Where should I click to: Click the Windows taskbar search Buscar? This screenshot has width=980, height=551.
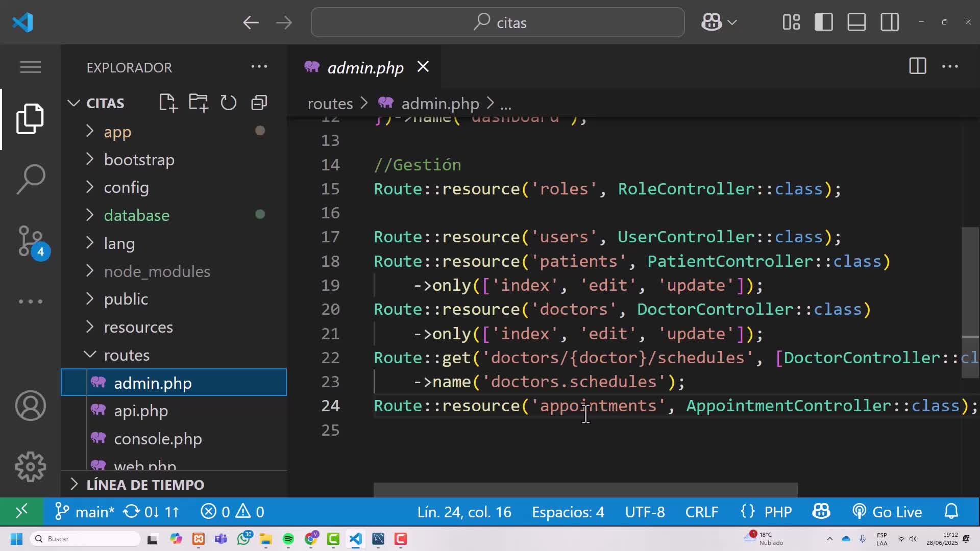coord(85,539)
